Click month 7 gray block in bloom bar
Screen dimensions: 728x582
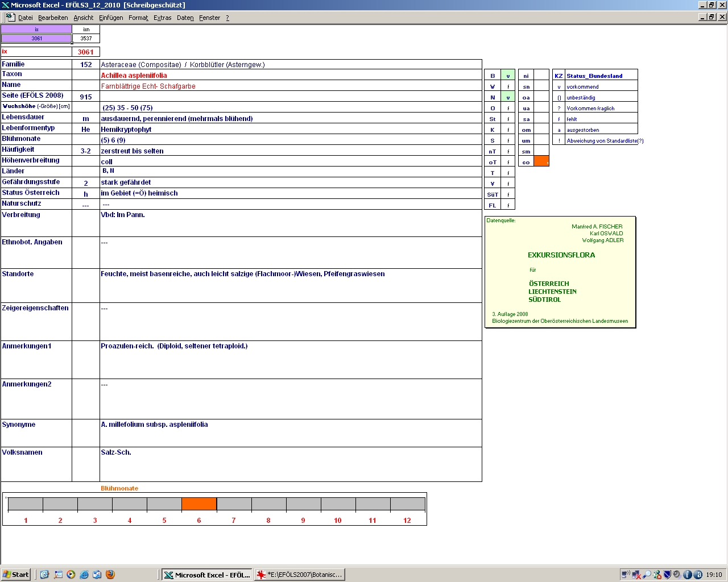[x=234, y=504]
